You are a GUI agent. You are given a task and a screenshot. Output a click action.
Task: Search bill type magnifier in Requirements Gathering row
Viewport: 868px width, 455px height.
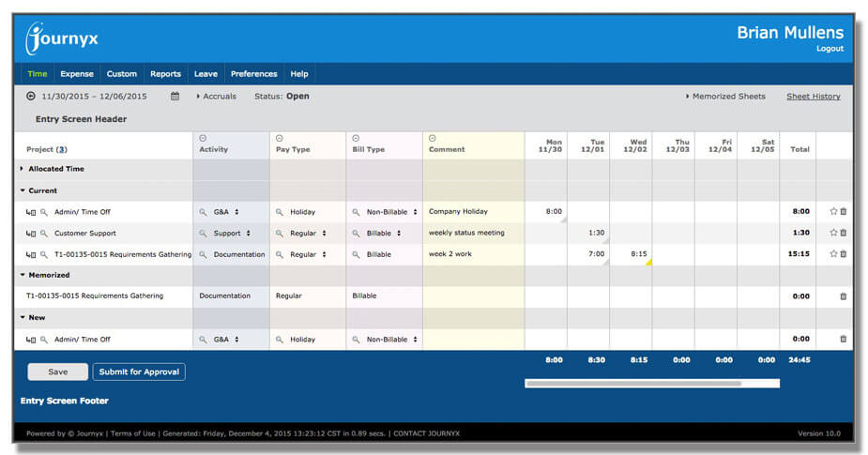[x=356, y=254]
